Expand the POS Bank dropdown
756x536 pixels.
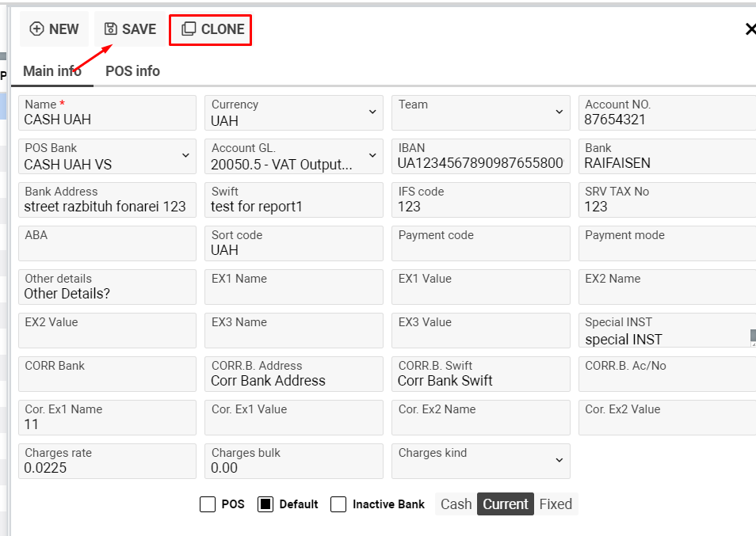pos(185,156)
